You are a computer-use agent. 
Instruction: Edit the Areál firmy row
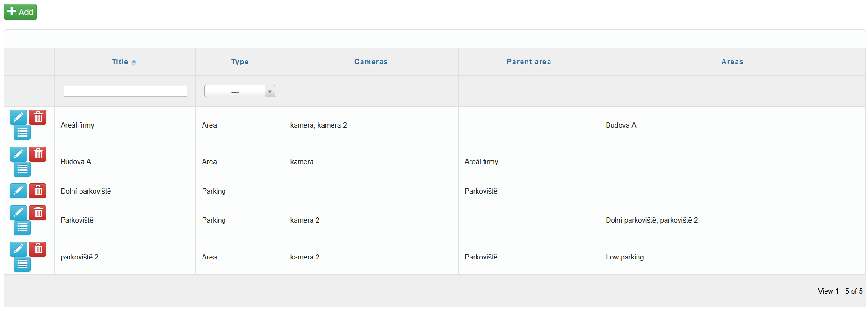[x=18, y=117]
